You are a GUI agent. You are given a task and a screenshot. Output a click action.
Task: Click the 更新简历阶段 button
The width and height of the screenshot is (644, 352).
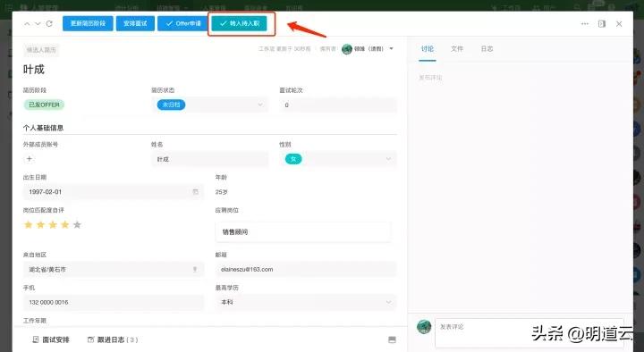88,23
